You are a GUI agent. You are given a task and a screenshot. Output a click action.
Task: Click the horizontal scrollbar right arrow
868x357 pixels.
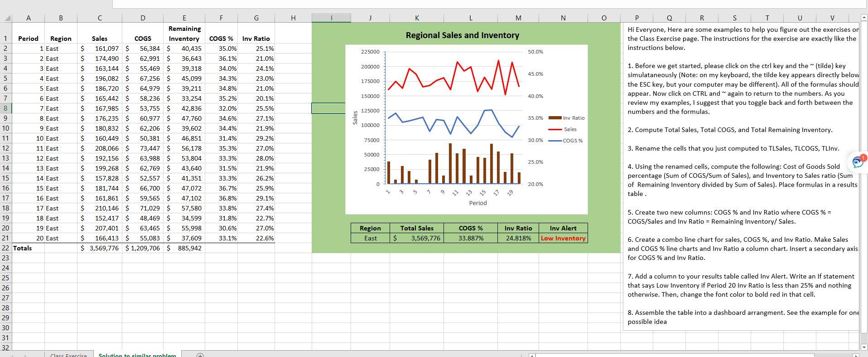(x=857, y=355)
